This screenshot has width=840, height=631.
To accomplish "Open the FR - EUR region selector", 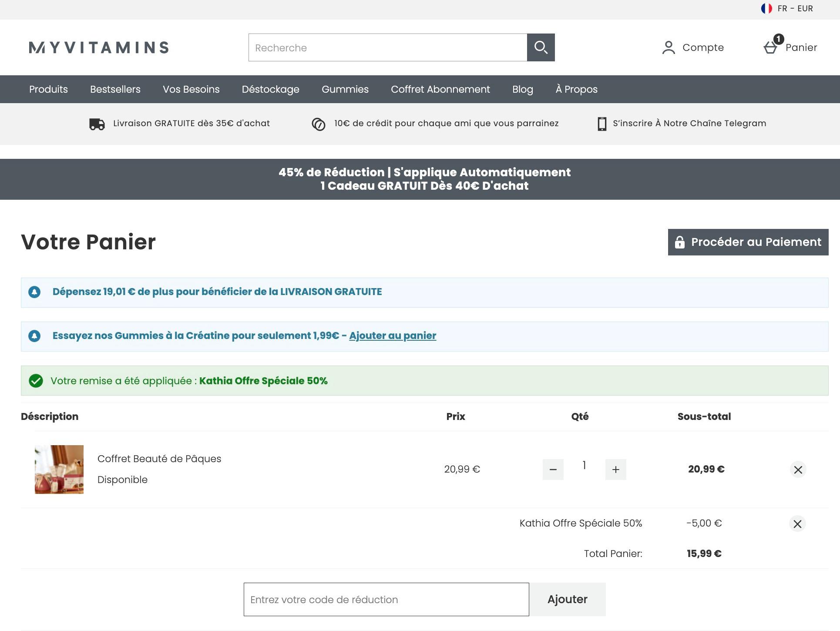I will tap(787, 9).
